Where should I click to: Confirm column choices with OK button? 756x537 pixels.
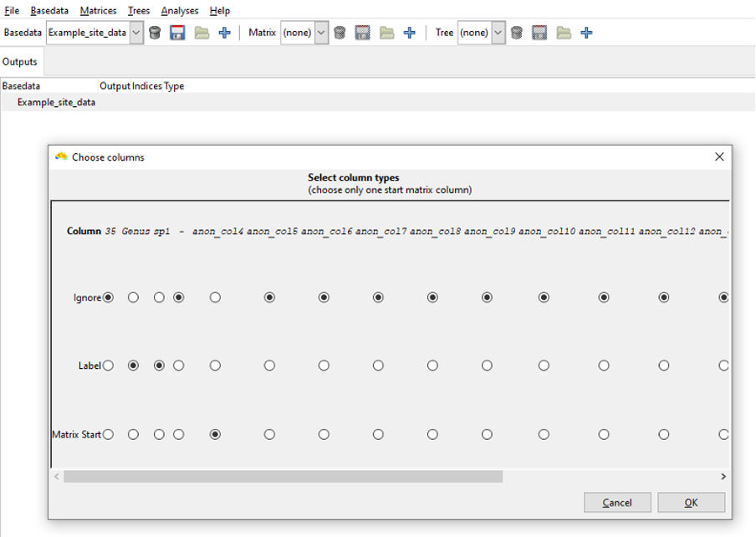(x=691, y=502)
